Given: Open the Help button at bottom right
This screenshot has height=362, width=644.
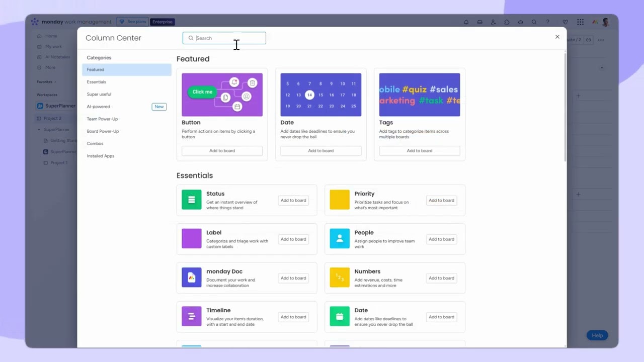Looking at the screenshot, I should [x=597, y=335].
